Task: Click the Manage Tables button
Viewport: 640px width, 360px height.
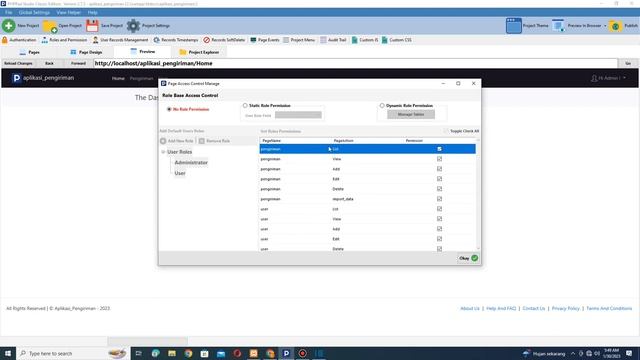Action: pos(411,114)
